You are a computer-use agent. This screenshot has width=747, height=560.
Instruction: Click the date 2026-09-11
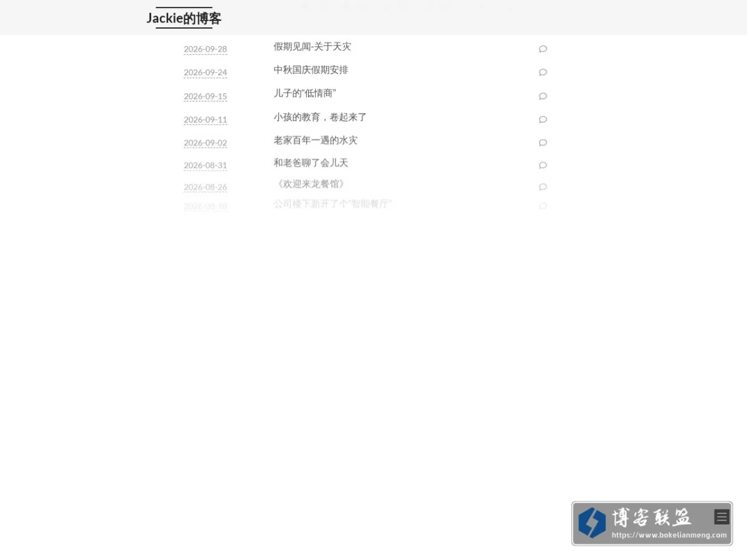tap(205, 119)
